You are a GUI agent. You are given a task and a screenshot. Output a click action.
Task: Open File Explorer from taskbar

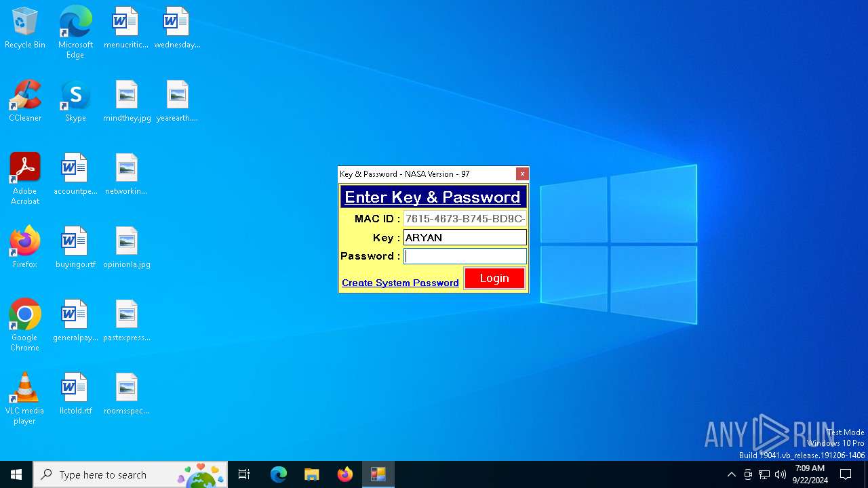[x=312, y=474]
